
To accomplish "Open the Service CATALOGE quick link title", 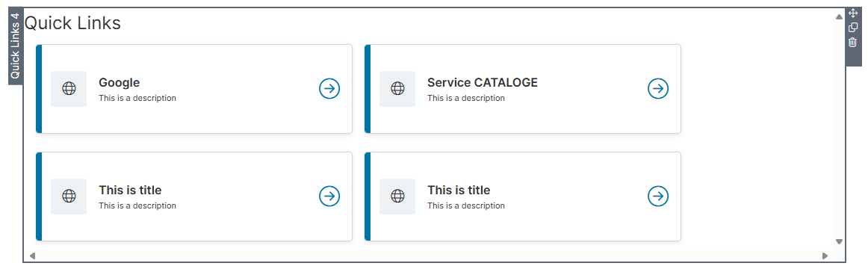I will [482, 82].
